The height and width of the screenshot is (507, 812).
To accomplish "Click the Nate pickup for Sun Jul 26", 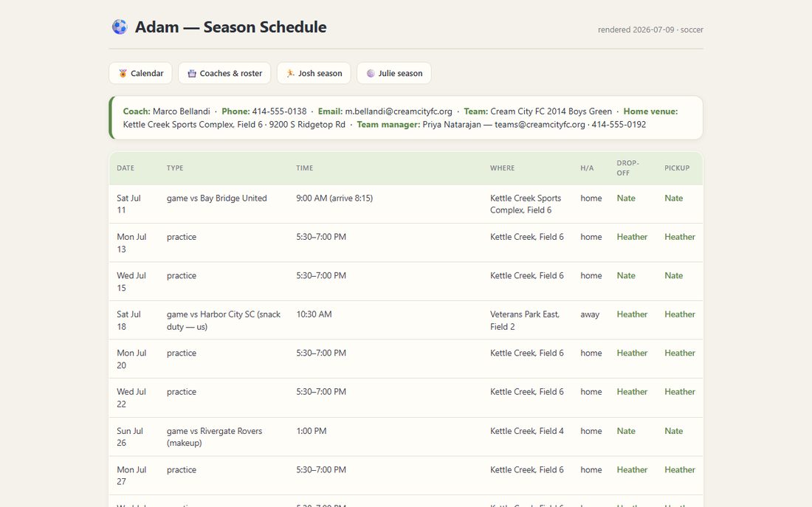I will (674, 431).
